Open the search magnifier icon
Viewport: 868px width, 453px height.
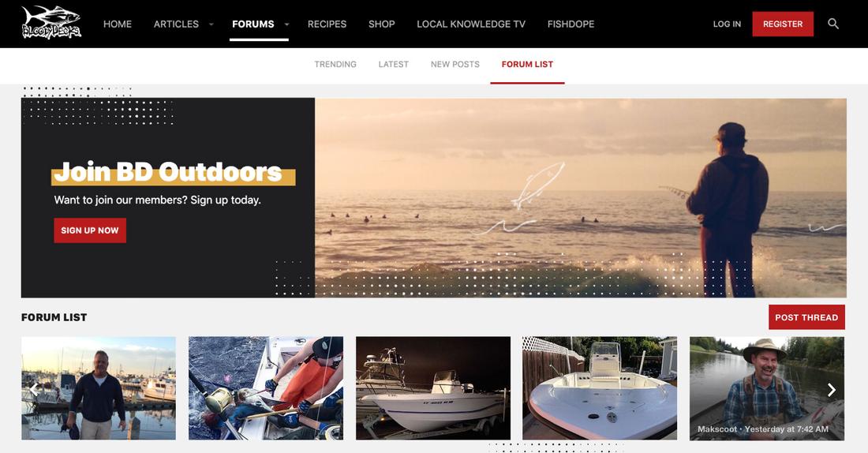coord(833,24)
